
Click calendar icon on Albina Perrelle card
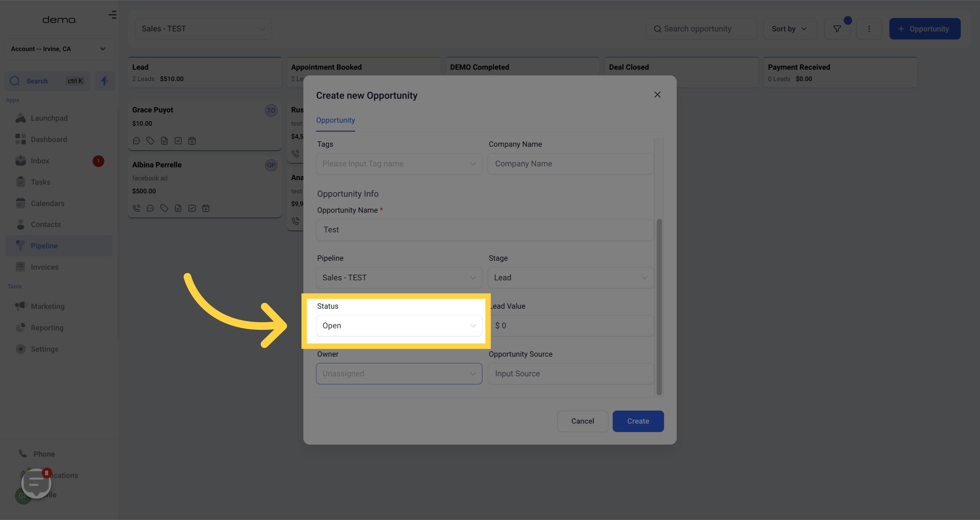point(206,208)
